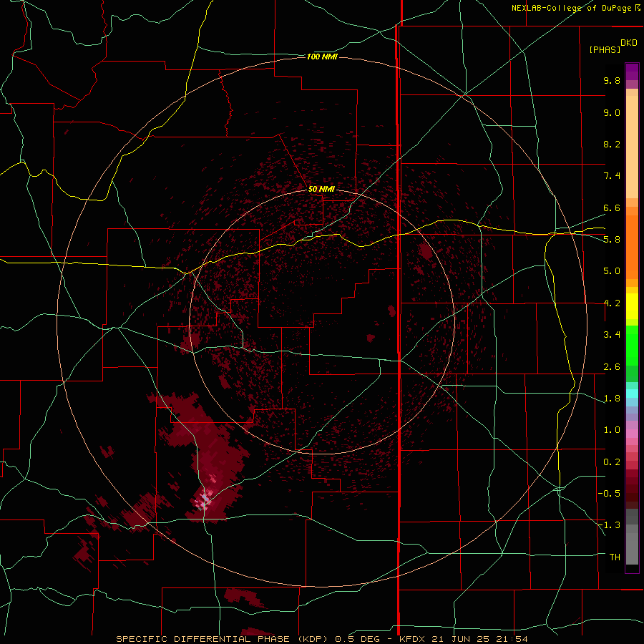Screen dimensions: 644x644
Task: Click the purple swatch at the top of the color bar
Action: pos(632,72)
